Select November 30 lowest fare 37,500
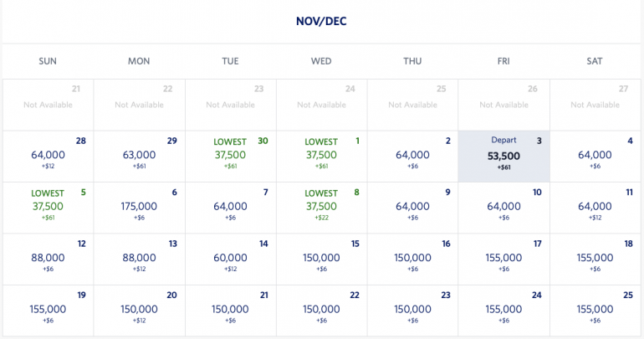This screenshot has width=644, height=339. 230,156
